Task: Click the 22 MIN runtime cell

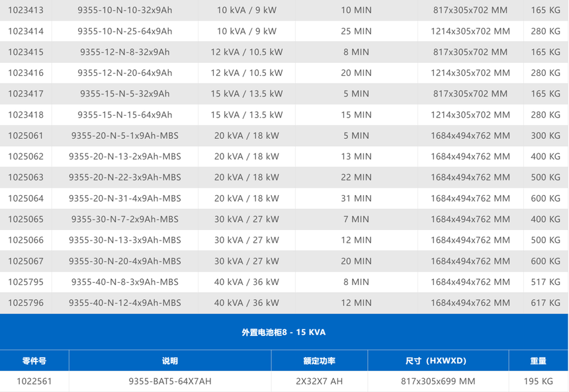Action: pyautogui.click(x=357, y=177)
